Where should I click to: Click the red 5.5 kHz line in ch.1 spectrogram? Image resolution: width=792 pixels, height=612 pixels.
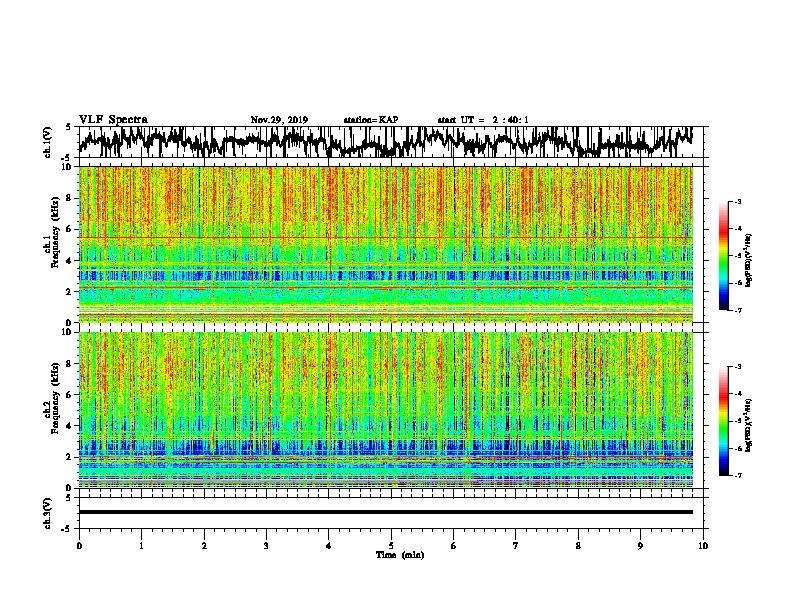pos(386,237)
